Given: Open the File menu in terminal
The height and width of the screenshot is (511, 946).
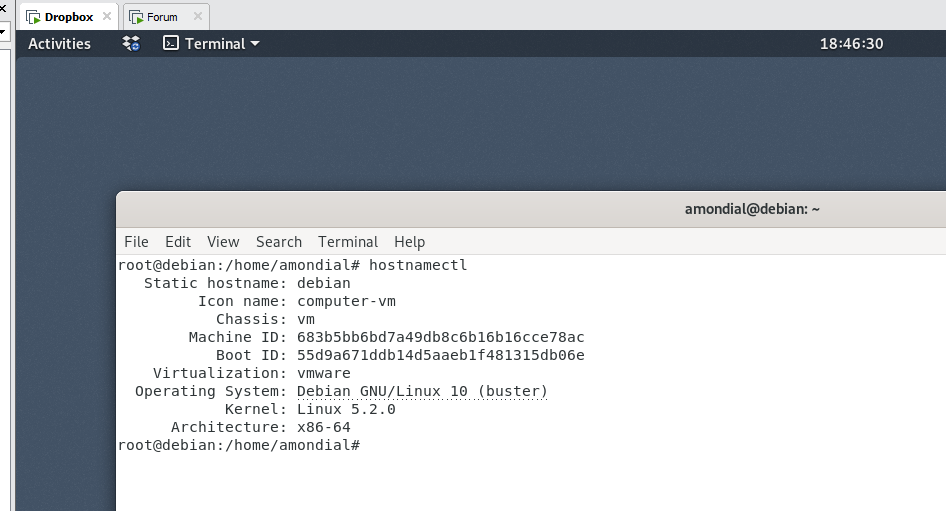Looking at the screenshot, I should 136,241.
